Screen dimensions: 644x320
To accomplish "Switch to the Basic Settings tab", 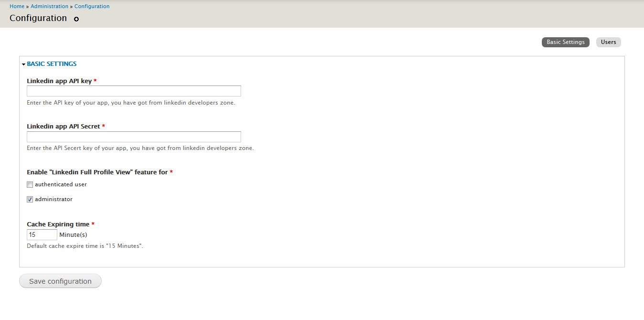I will tap(566, 42).
